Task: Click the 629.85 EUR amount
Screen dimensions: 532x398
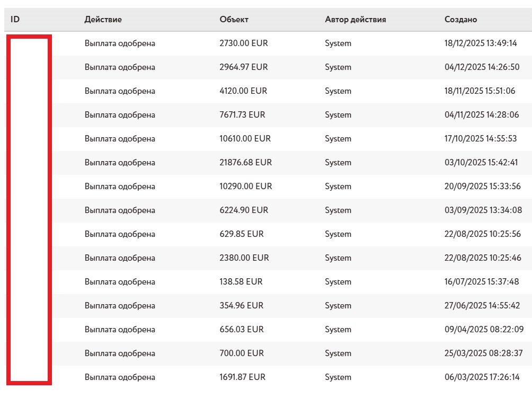Action: click(x=241, y=234)
